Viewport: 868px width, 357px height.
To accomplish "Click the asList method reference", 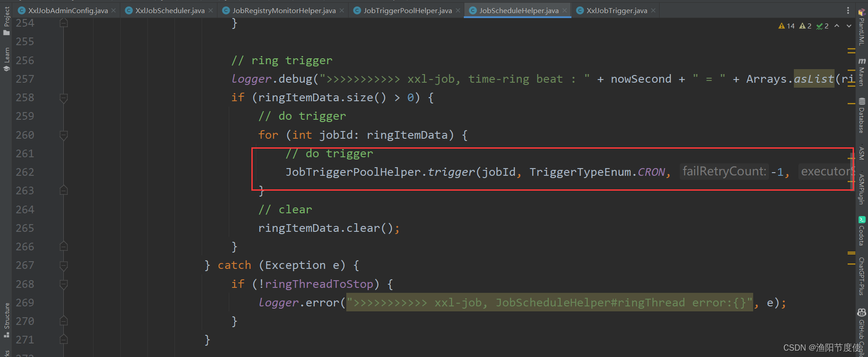I will [814, 79].
